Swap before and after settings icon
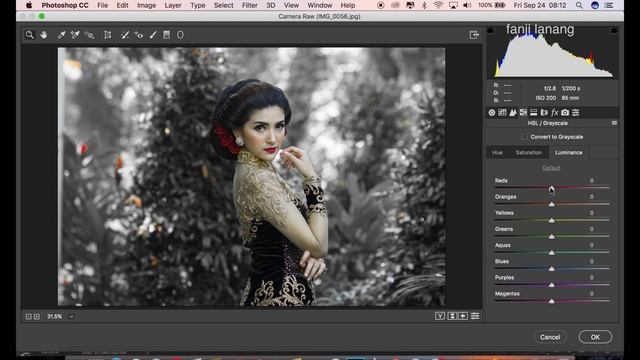 452,316
